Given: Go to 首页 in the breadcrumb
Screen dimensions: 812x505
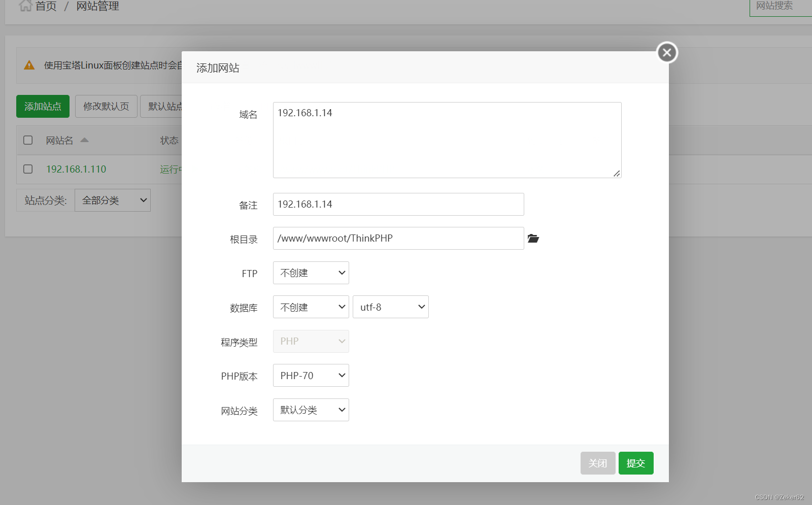Looking at the screenshot, I should (46, 6).
